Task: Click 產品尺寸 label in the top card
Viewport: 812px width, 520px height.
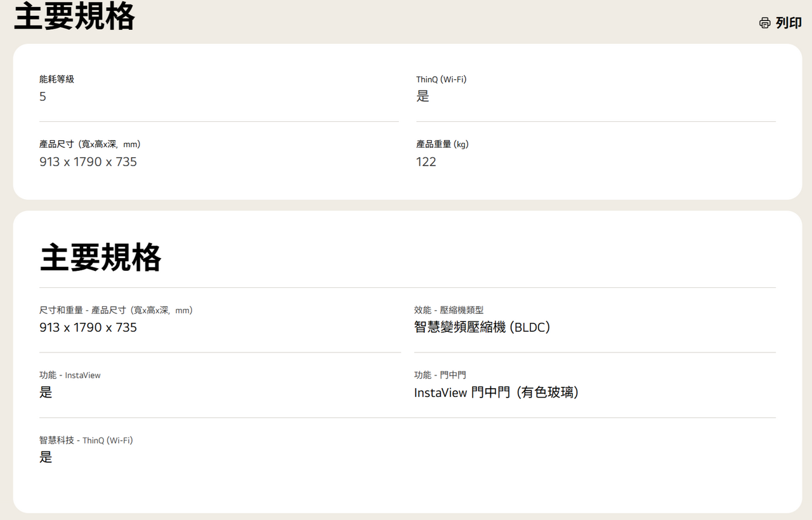Action: coord(89,145)
